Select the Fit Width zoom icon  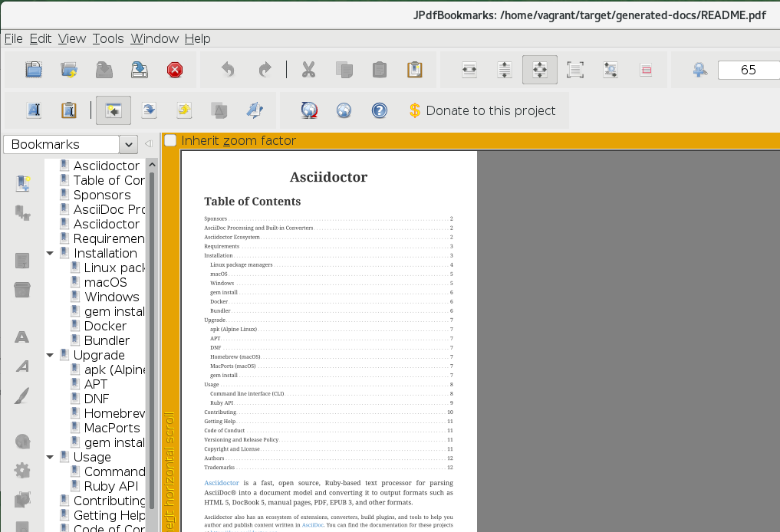pos(469,70)
